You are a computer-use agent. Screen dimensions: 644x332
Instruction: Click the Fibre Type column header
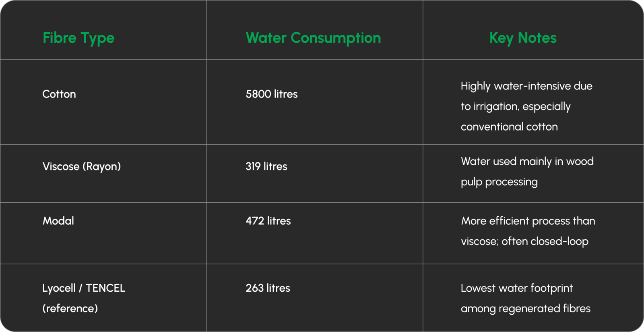(78, 38)
